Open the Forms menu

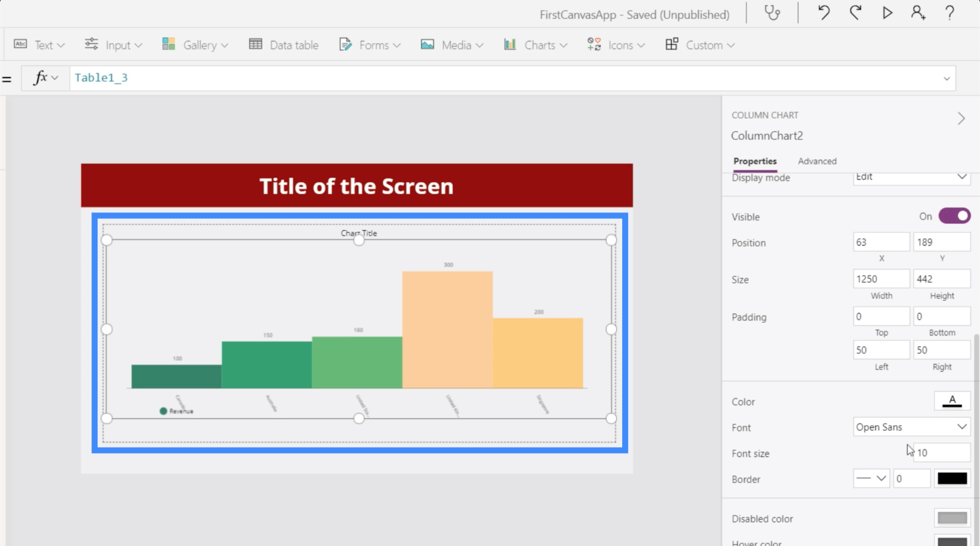point(369,45)
